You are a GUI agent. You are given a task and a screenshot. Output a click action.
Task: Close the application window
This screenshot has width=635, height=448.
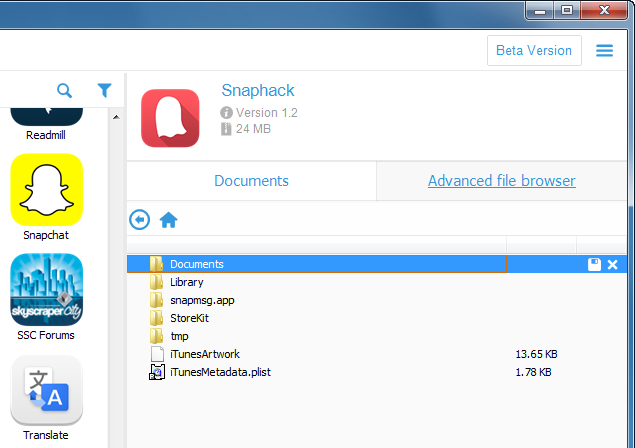(604, 10)
